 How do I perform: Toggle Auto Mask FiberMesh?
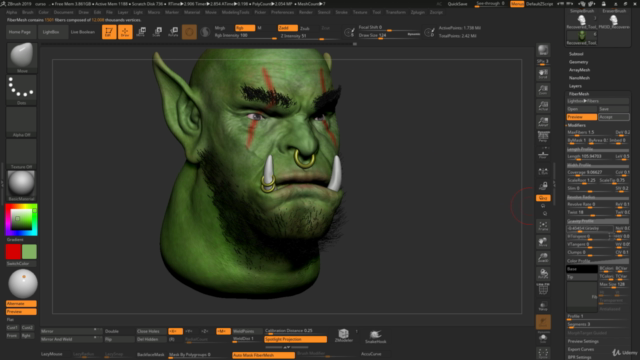pyautogui.click(x=263, y=355)
